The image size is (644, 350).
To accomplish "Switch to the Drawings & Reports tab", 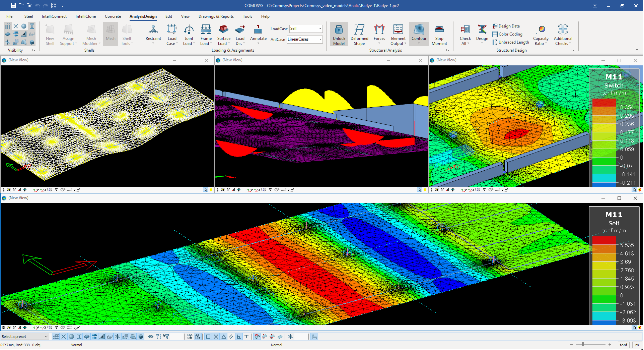I will pos(216,16).
